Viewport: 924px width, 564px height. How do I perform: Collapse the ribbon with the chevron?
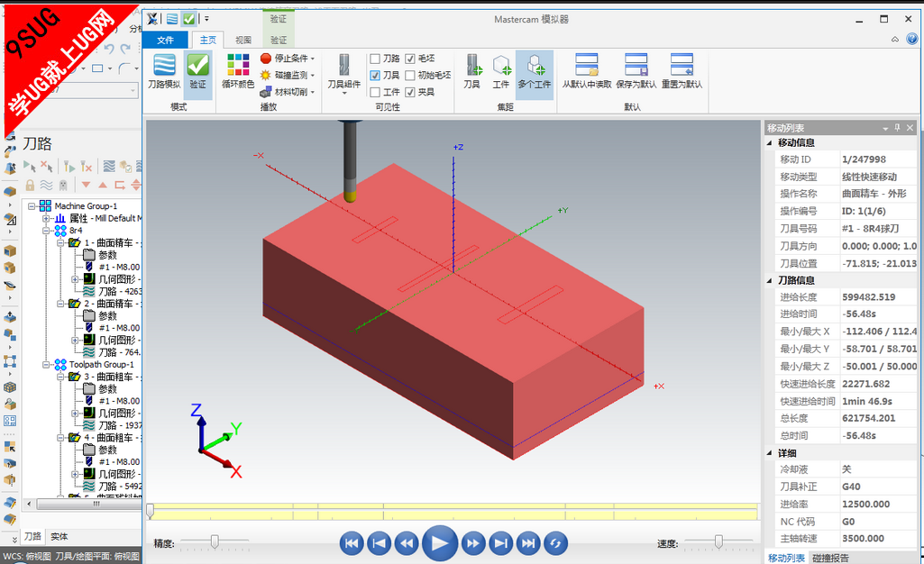[895, 40]
